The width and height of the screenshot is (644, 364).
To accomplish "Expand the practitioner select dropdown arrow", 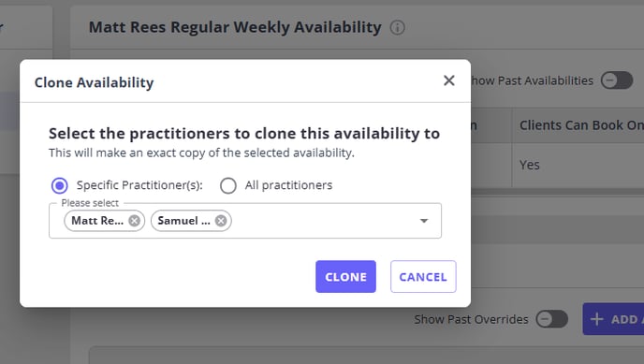I will tap(424, 221).
